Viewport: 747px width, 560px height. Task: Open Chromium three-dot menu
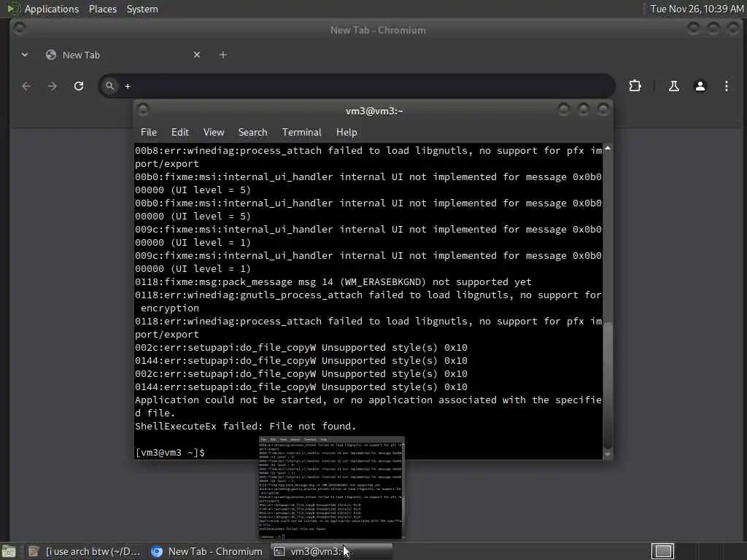coord(726,86)
